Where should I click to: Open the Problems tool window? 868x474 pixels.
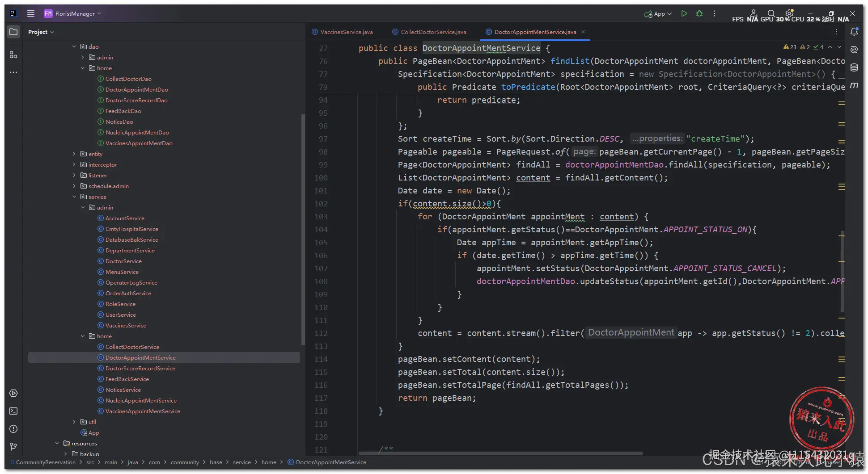point(13,429)
